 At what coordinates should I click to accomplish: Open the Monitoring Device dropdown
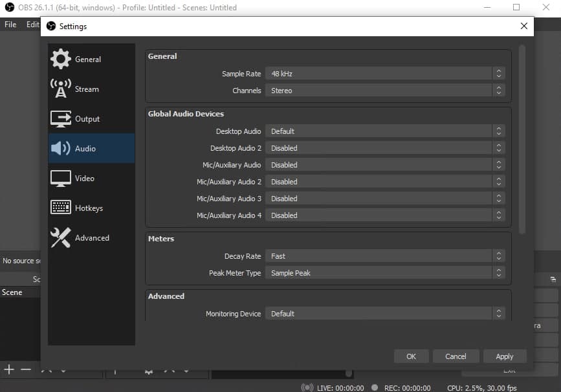(x=385, y=314)
